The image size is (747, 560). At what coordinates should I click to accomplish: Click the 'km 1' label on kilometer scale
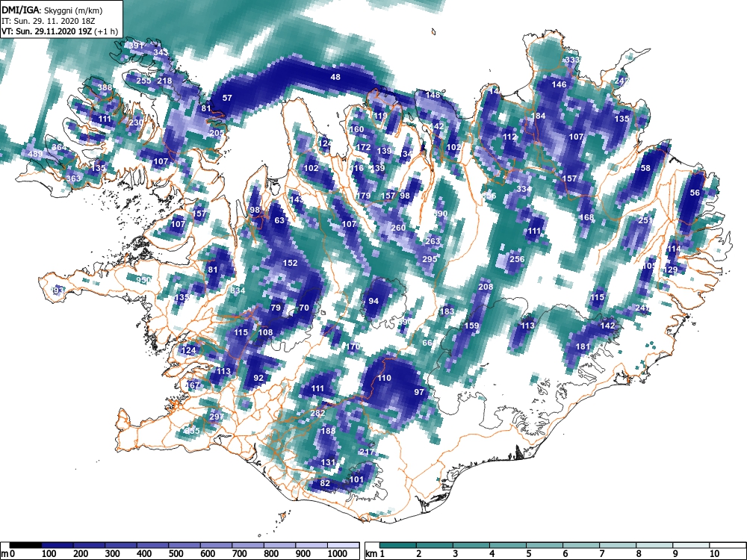click(375, 554)
